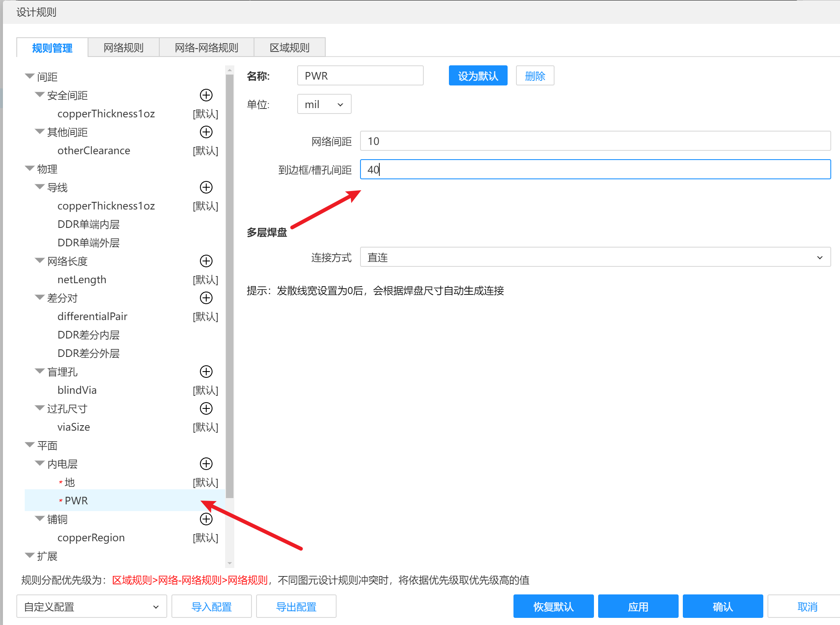Click the 网络间距 input field
The image size is (840, 625).
coord(595,141)
